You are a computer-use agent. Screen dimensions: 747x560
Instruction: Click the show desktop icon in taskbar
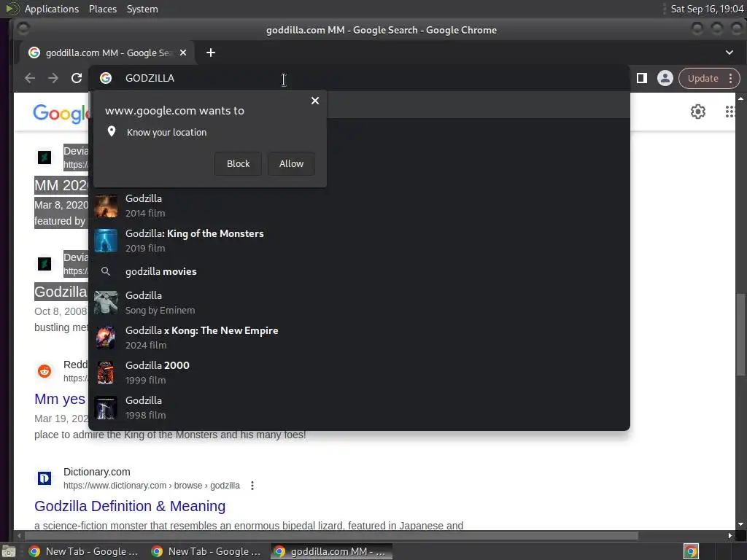click(9, 551)
